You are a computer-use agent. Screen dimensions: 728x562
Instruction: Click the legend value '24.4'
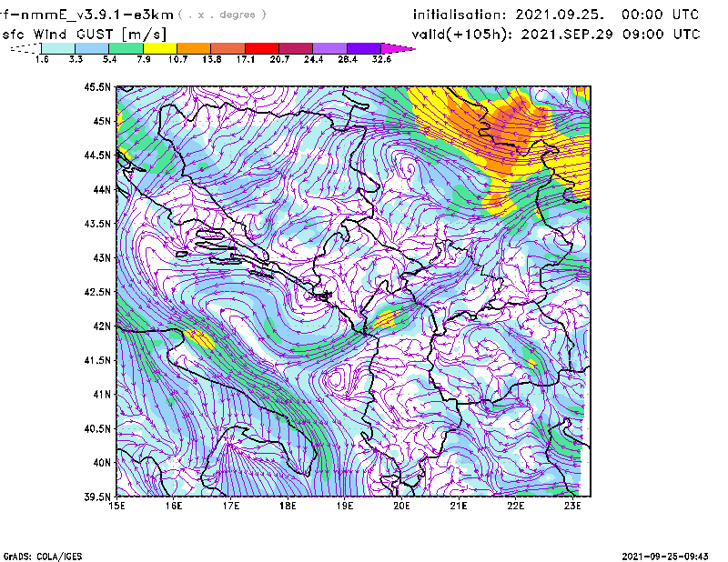click(x=313, y=59)
